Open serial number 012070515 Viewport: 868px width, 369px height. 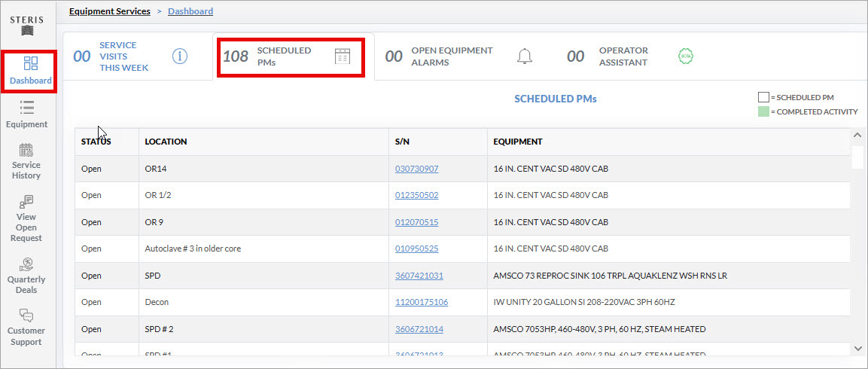[x=417, y=222]
